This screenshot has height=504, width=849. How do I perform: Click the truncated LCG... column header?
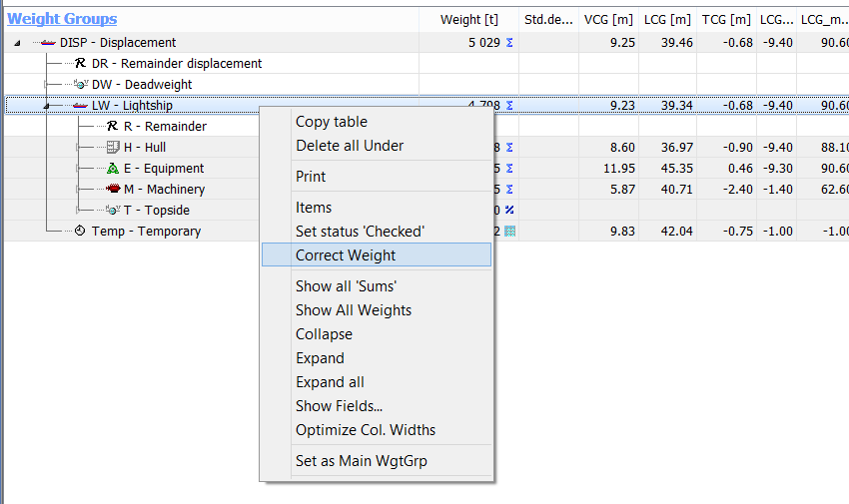click(776, 20)
